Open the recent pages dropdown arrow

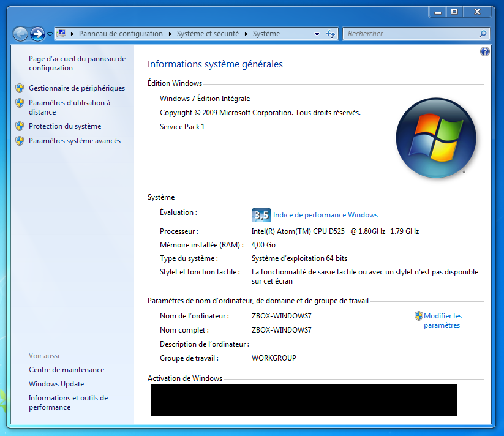click(x=50, y=34)
